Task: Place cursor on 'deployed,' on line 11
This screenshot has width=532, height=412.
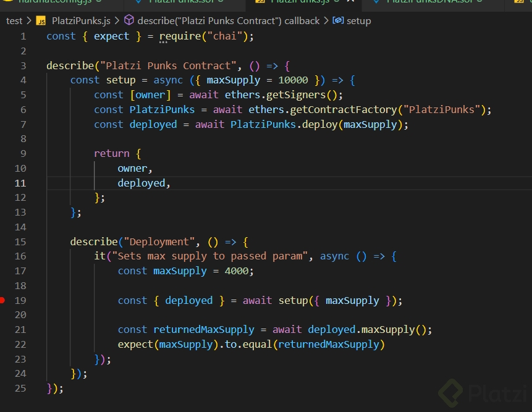Action: [x=144, y=183]
